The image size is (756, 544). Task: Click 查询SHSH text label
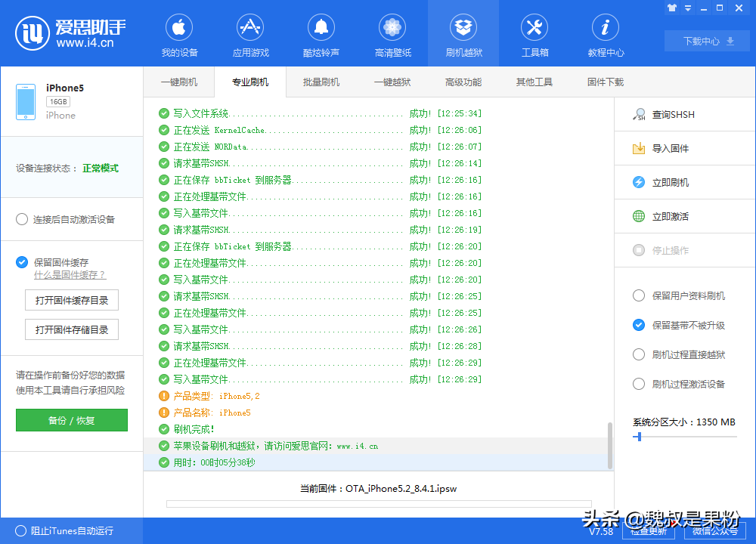(674, 115)
